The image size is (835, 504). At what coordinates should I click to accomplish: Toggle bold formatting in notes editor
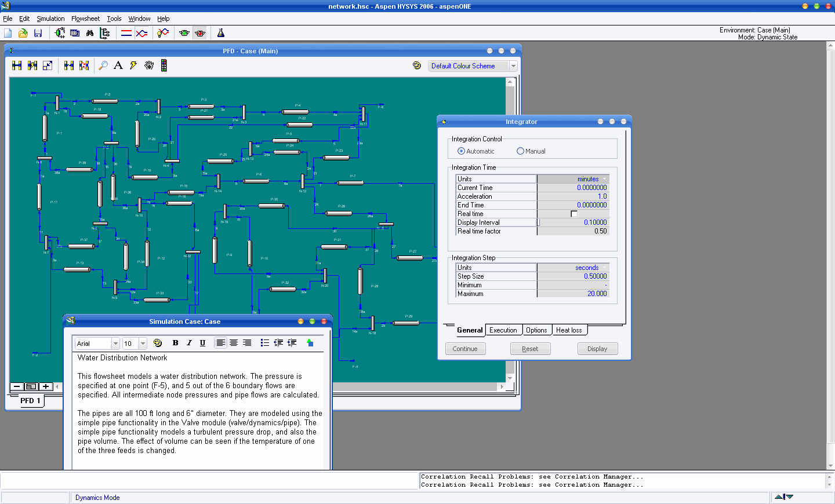point(176,343)
